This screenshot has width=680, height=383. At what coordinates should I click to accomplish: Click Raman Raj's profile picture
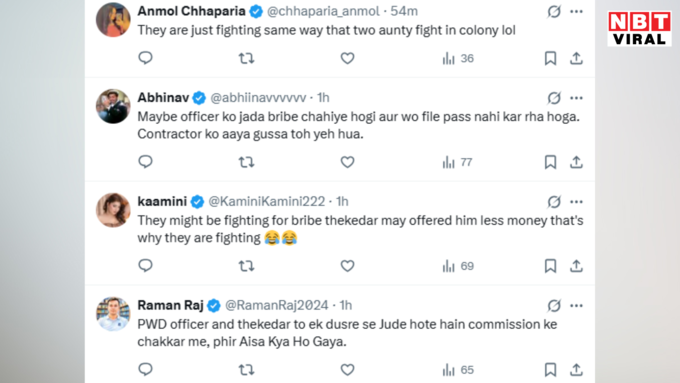point(113,314)
